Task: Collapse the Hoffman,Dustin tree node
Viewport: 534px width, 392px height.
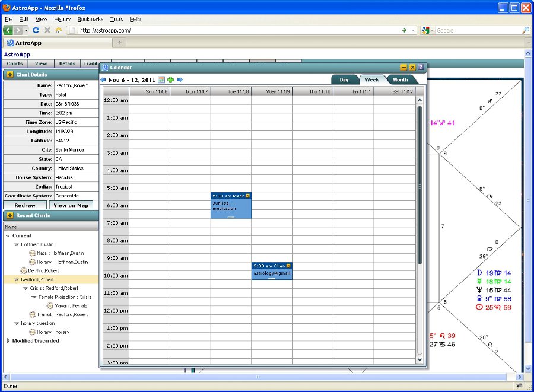Action: coord(17,244)
